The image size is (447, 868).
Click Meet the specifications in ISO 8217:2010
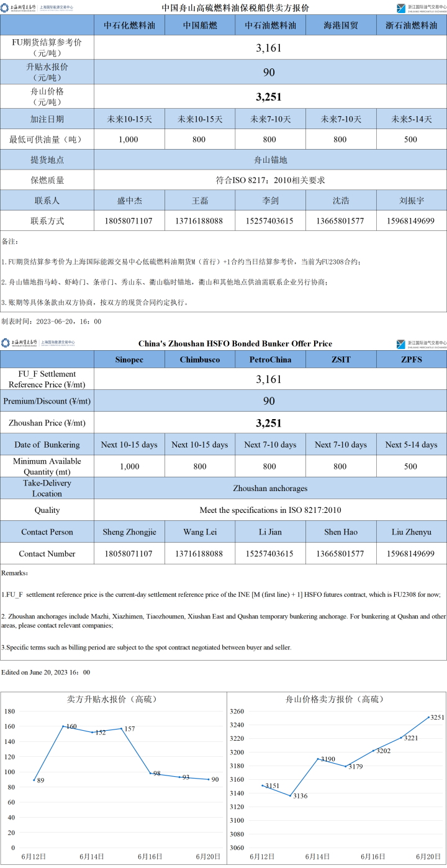[271, 510]
